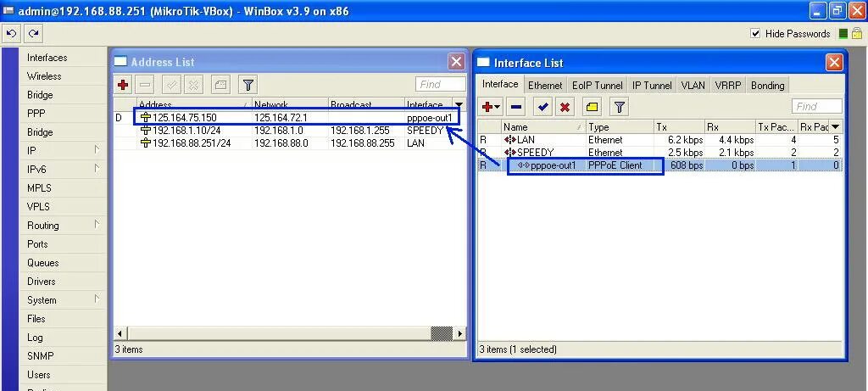868x391 pixels.
Task: Sort Interface List by Tx column header
Action: pyautogui.click(x=679, y=127)
